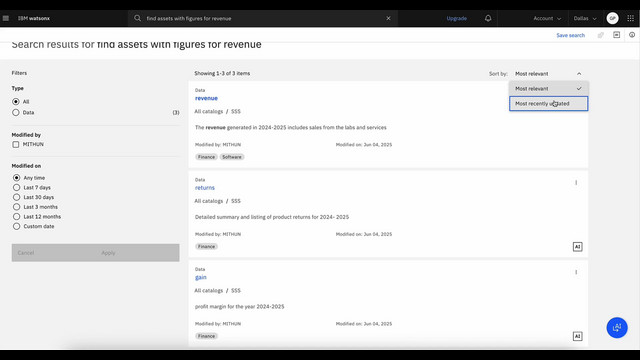Click Save search
The height and width of the screenshot is (360, 640).
[x=570, y=36]
